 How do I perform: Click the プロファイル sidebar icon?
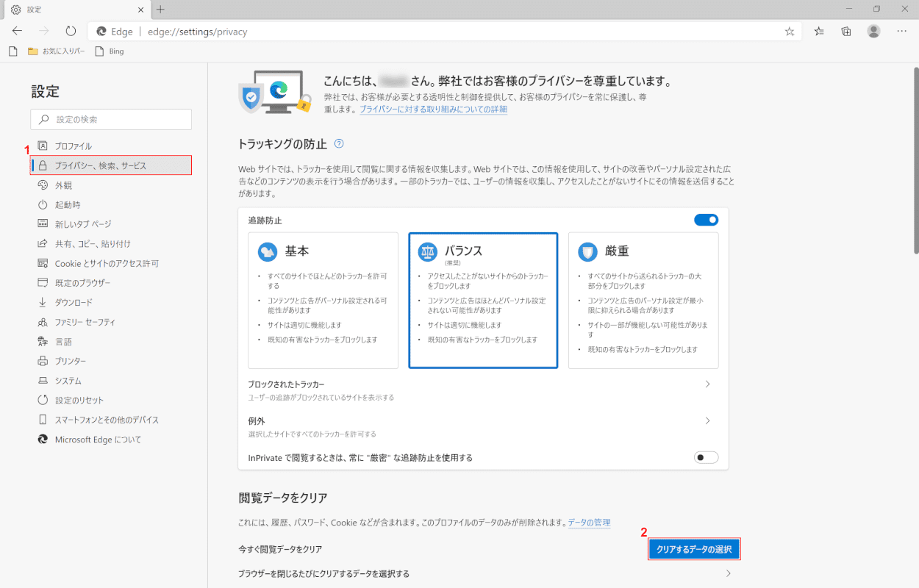[43, 146]
